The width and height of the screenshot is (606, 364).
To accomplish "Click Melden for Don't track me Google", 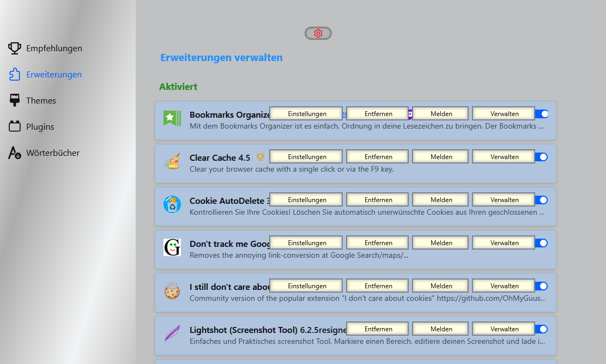I will click(x=440, y=242).
